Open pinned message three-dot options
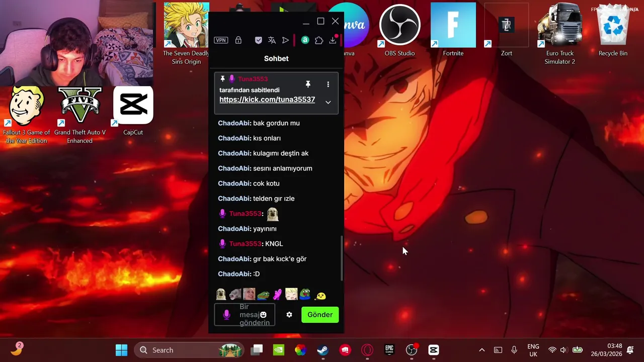Screen dimensions: 644x362 click(328, 84)
